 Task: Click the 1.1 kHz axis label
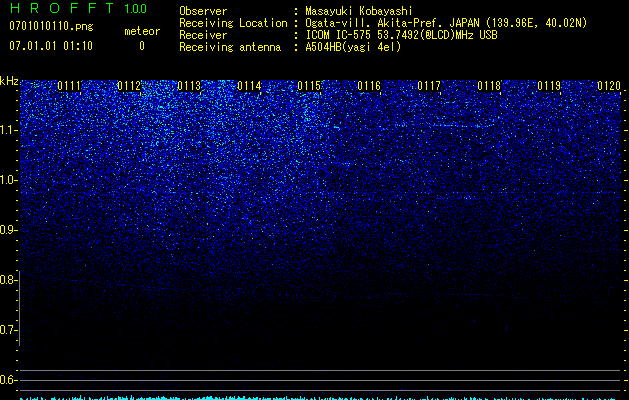click(x=8, y=130)
